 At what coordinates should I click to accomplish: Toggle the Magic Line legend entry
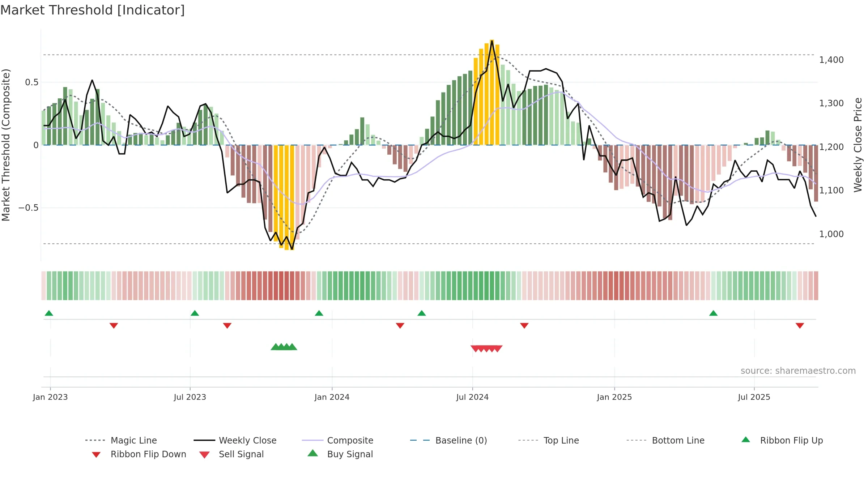click(121, 440)
